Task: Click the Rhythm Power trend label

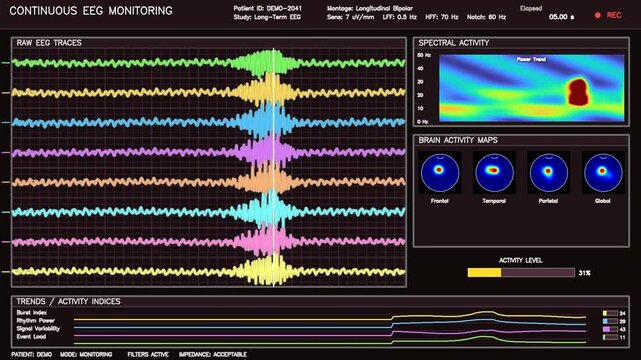Action: tap(36, 321)
